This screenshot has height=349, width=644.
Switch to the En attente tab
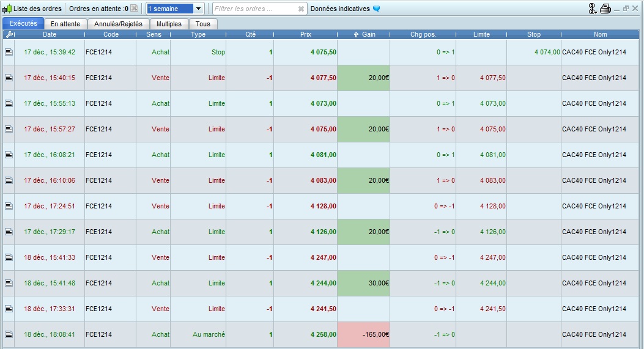(65, 24)
